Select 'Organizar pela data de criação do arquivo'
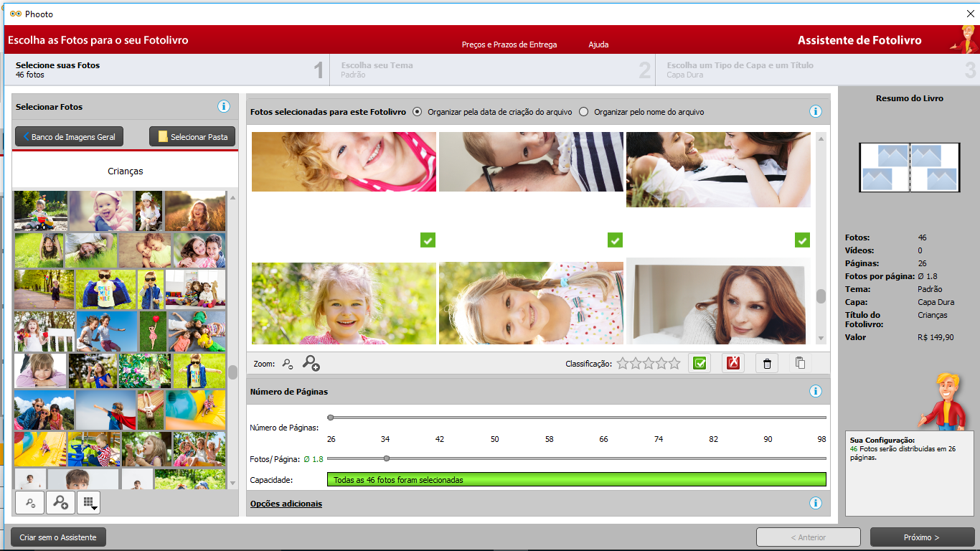 pyautogui.click(x=418, y=112)
